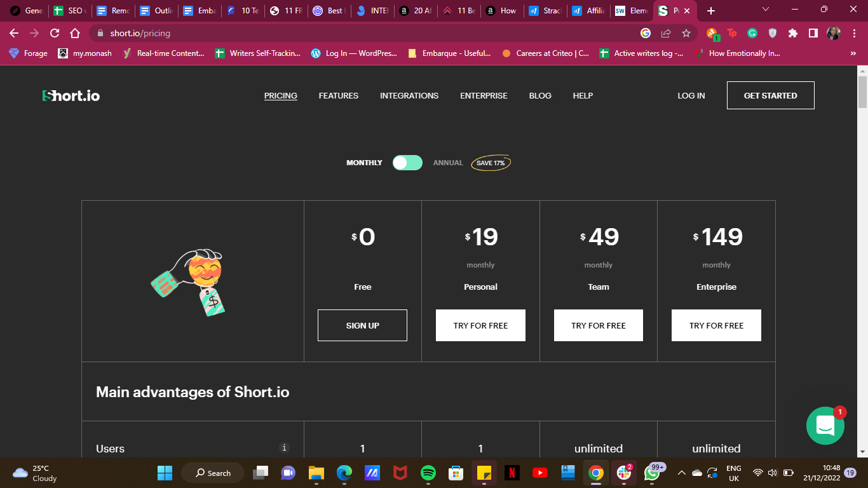Open the Chrome profile avatar
This screenshot has width=868, height=488.
click(834, 33)
